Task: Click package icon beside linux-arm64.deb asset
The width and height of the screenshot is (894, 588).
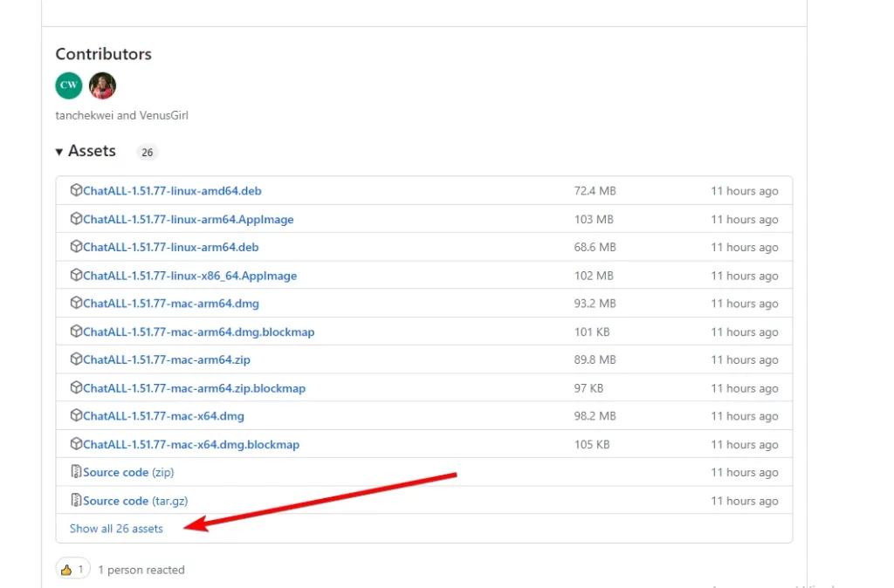Action: 76,246
